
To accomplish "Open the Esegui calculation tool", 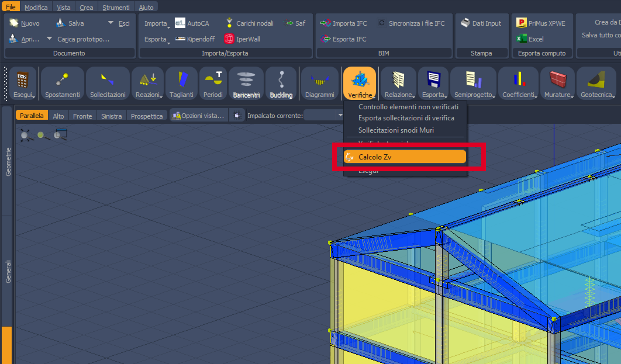I will [x=23, y=84].
